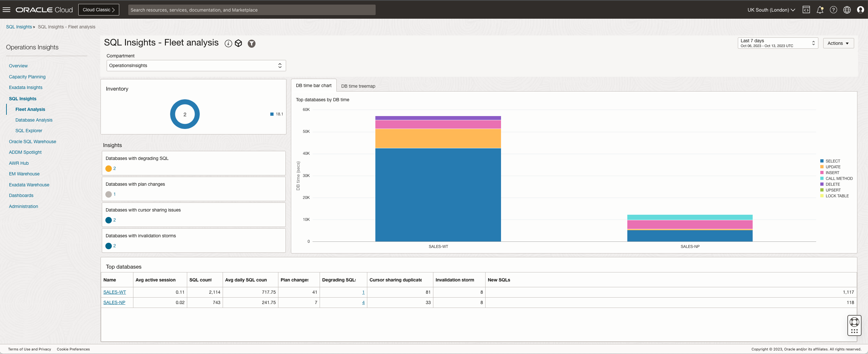Switch to the DB time treemap tab
868x354 pixels.
[358, 86]
